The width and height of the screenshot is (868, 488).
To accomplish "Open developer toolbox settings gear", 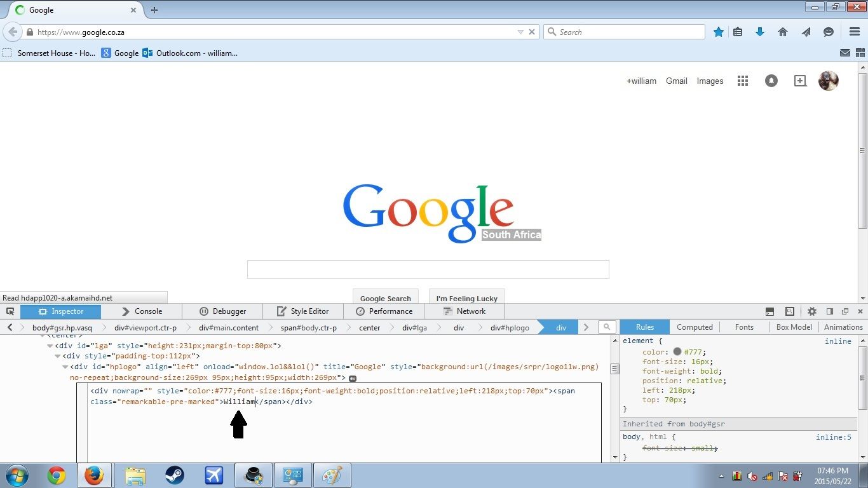I will pyautogui.click(x=812, y=311).
